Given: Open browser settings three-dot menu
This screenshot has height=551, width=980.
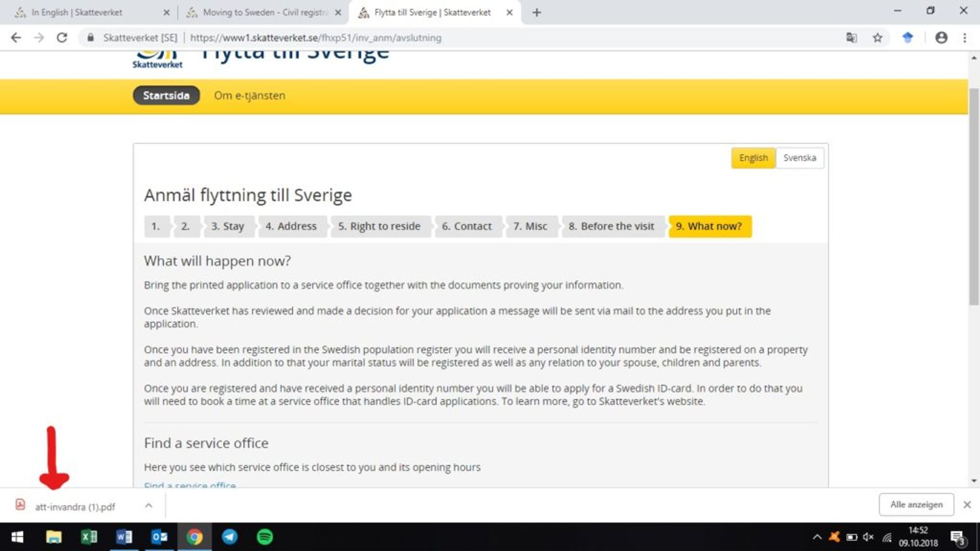Looking at the screenshot, I should (965, 38).
